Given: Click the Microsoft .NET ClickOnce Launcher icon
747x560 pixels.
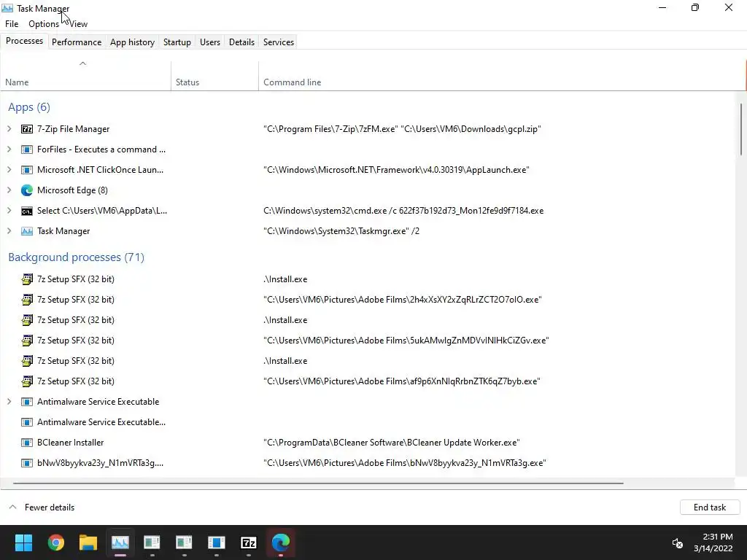Looking at the screenshot, I should pyautogui.click(x=27, y=170).
